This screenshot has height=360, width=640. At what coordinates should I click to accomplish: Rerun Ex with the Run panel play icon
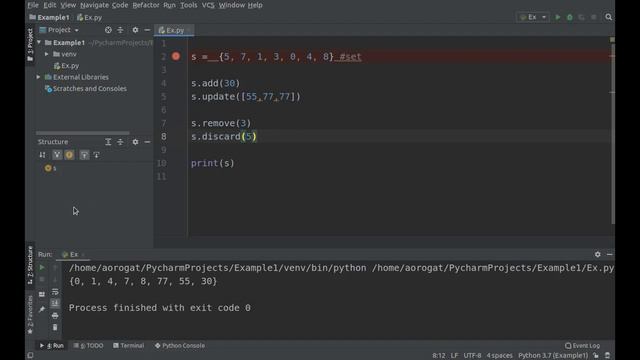[42, 268]
